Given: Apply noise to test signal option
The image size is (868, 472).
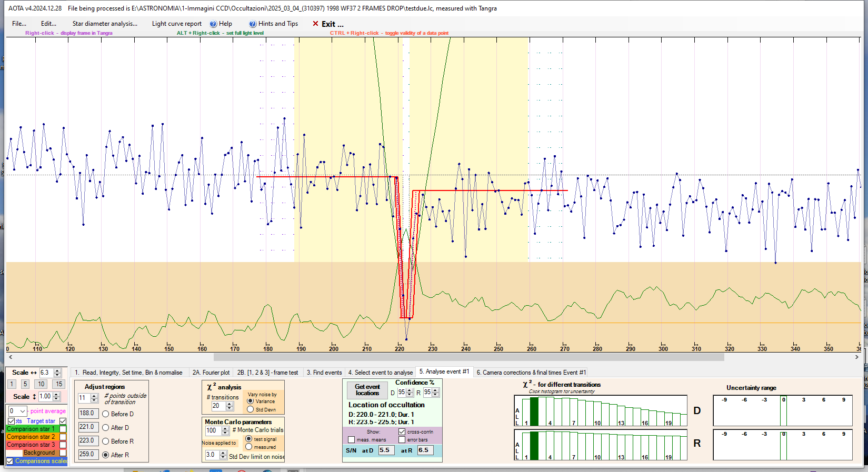Looking at the screenshot, I should (249, 439).
